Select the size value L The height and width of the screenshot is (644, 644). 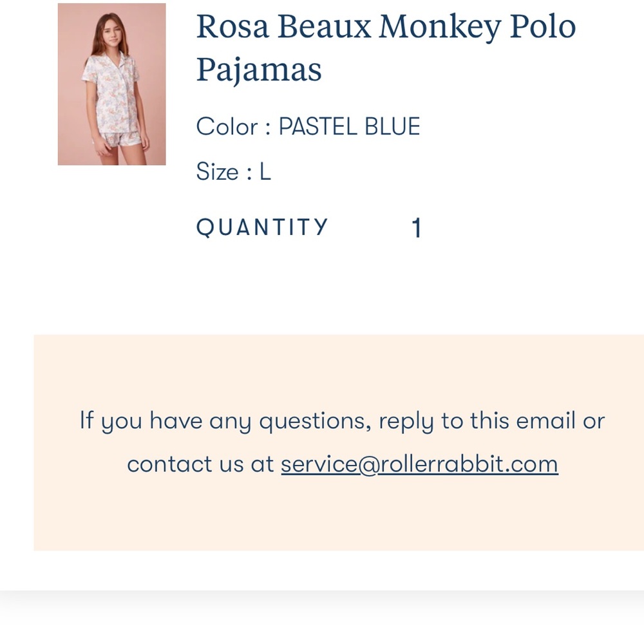coord(265,171)
